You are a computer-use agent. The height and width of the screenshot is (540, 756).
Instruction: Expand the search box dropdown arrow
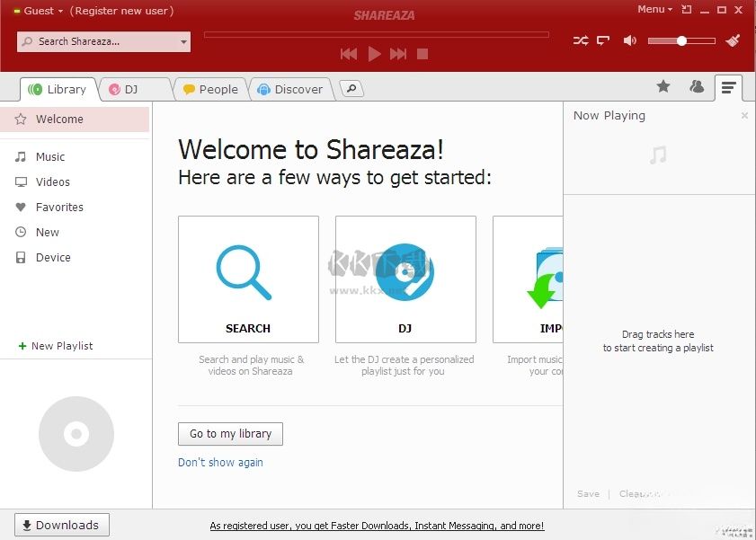tap(183, 42)
